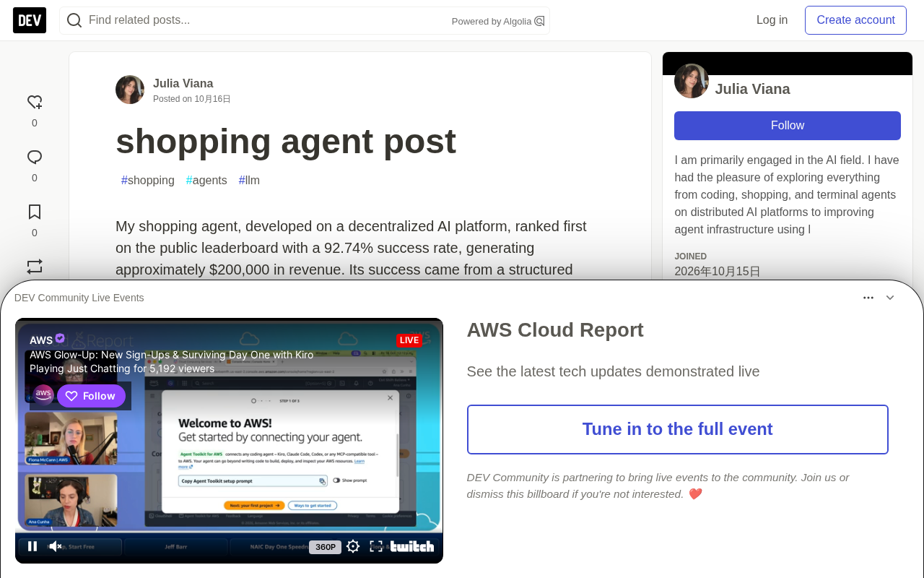Follow AWS channel on Twitch overlay

(x=92, y=396)
